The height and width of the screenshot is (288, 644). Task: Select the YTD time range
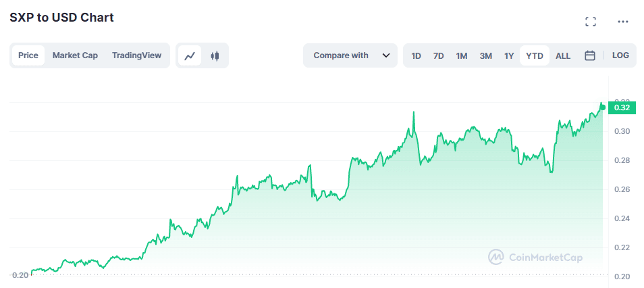point(535,55)
